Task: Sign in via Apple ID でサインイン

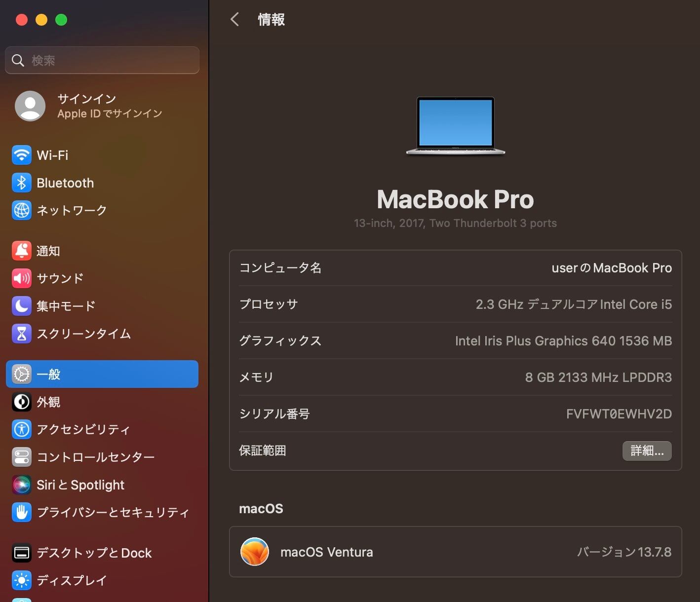Action: coord(110,113)
